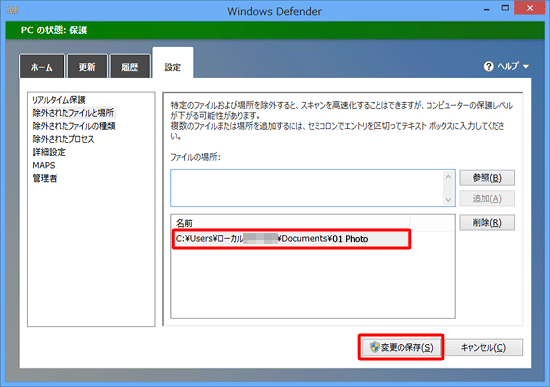The height and width of the screenshot is (387, 550).
Task: Open the ホーム tab
Action: point(42,66)
